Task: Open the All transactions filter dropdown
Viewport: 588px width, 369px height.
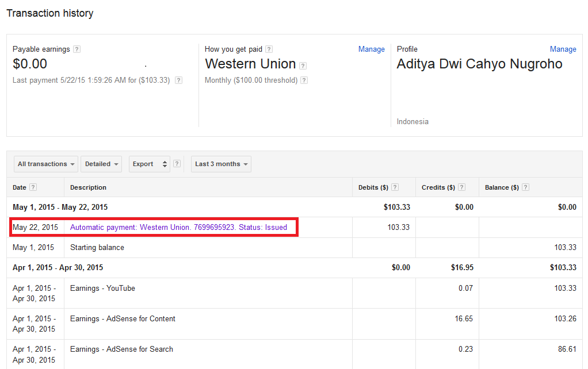Action: point(46,164)
